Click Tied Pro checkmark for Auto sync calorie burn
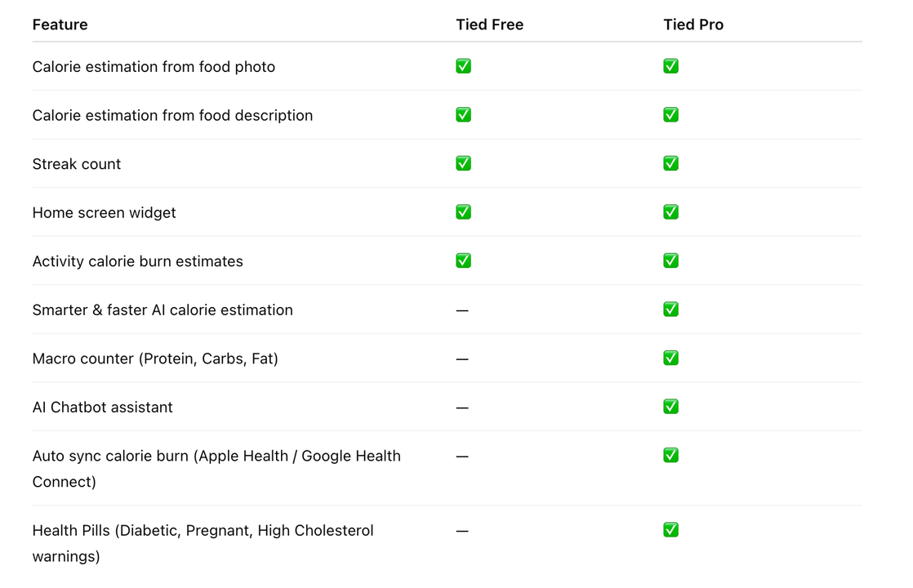Viewport: 913px width, 588px height. click(670, 456)
